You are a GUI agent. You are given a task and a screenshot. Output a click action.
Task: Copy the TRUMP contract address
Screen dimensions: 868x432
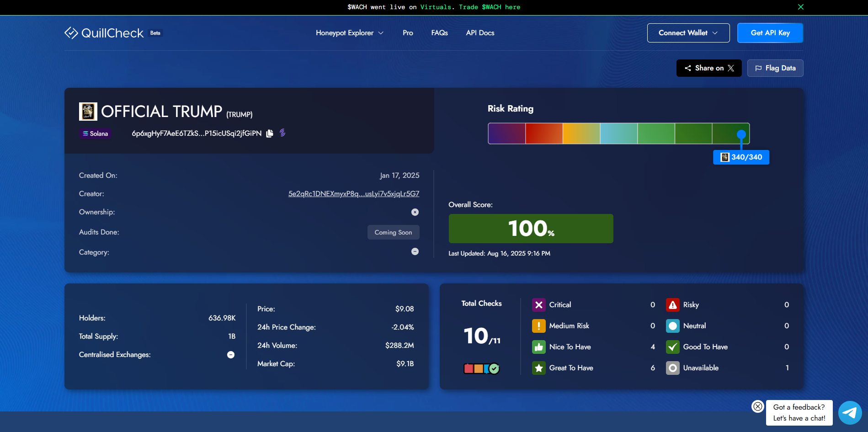tap(270, 133)
